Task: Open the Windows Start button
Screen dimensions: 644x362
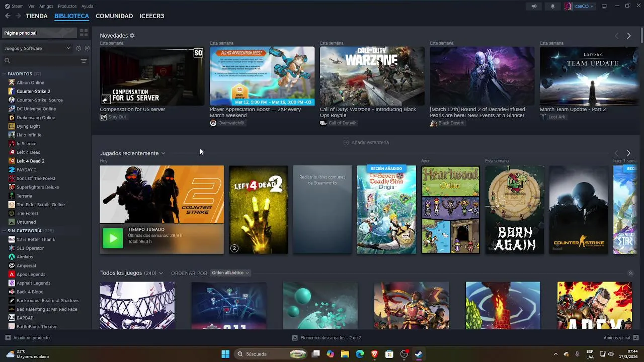Action: (x=225, y=354)
